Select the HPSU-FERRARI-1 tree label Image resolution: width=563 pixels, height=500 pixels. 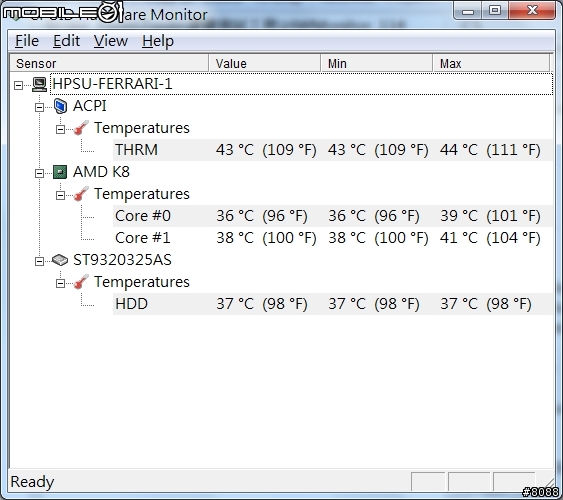click(x=112, y=84)
